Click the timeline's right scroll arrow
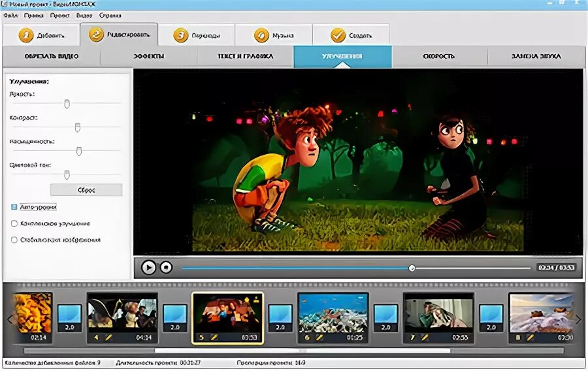This screenshot has height=371, width=588. point(578,319)
